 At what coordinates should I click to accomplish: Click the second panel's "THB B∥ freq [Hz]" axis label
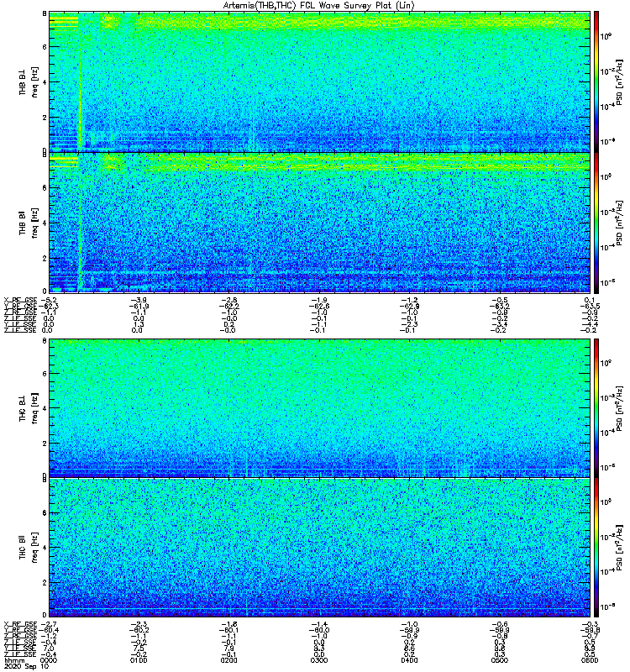click(29, 223)
